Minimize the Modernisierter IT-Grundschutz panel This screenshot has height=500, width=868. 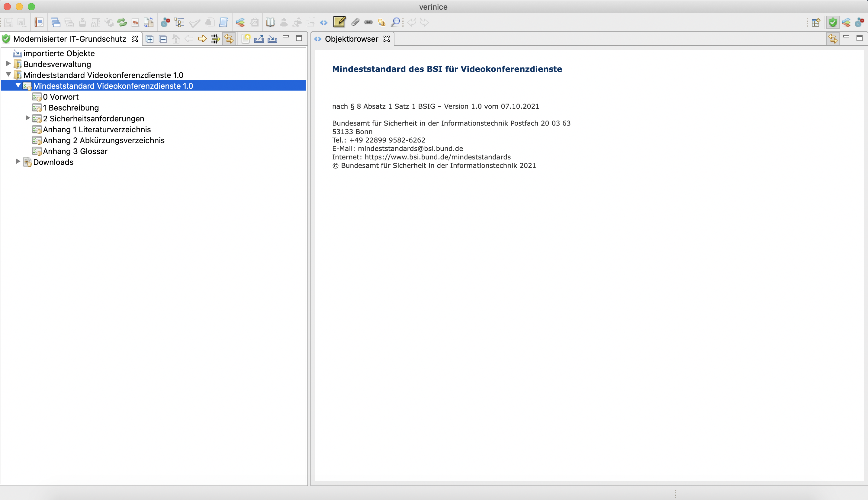286,37
